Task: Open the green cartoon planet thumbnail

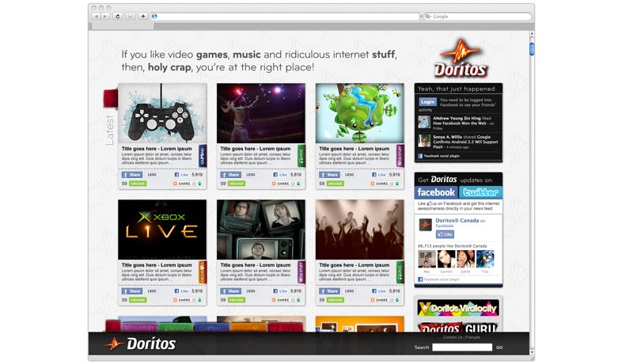Action: (360, 113)
